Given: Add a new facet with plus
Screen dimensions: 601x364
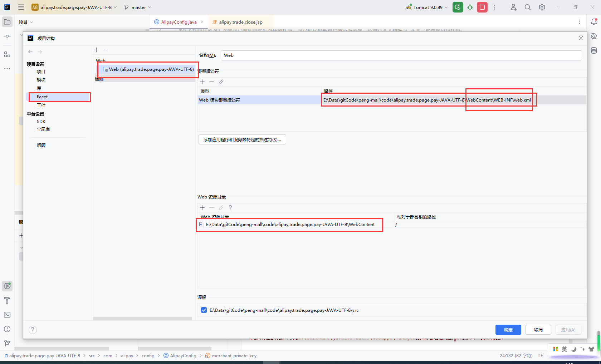Looking at the screenshot, I should (97, 50).
